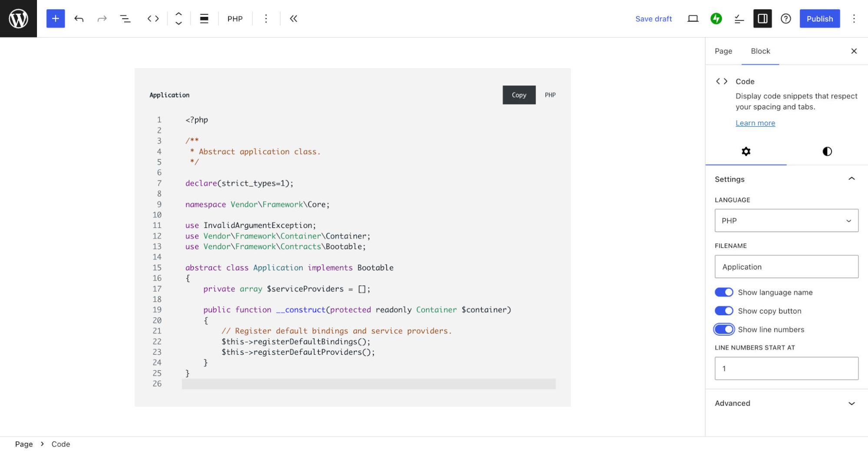Click the Help icon
This screenshot has width=868, height=451.
(x=786, y=19)
